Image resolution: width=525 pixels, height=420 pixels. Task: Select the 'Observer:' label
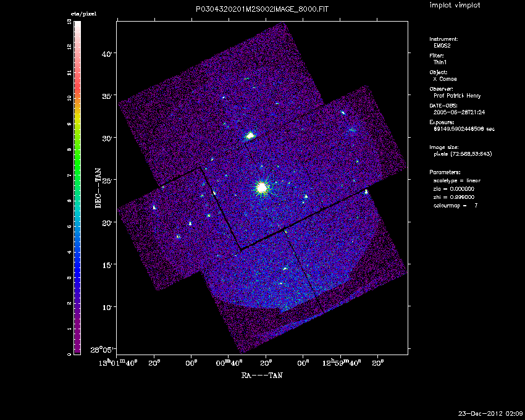tap(441, 89)
